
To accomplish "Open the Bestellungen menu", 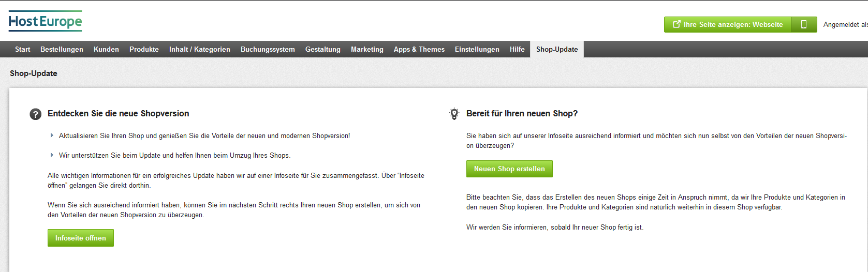I will (62, 49).
